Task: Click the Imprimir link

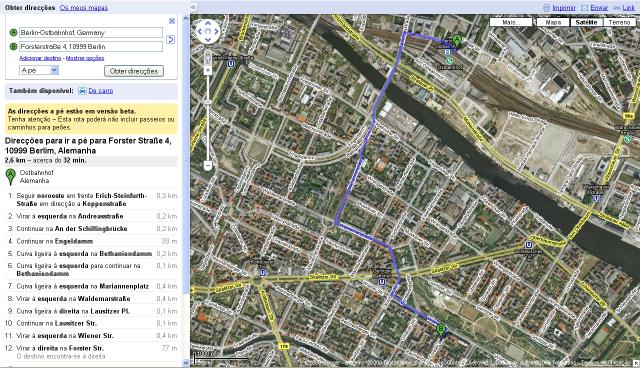Action: 564,8
